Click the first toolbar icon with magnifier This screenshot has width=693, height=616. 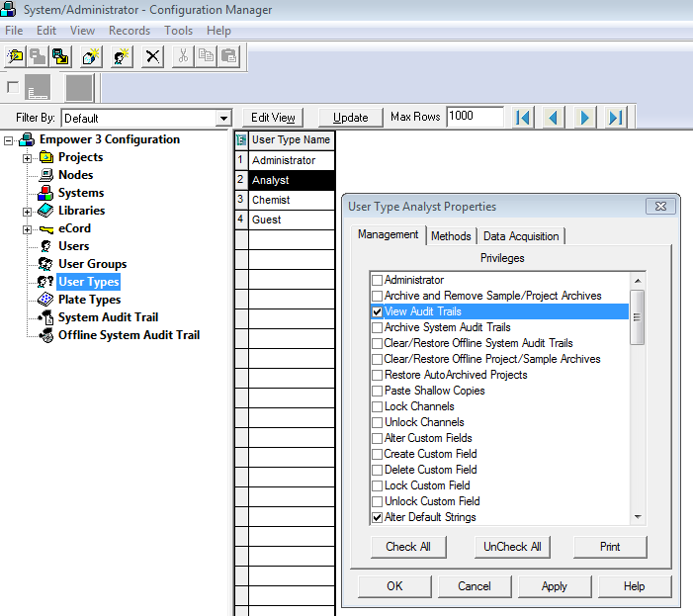coord(15,56)
